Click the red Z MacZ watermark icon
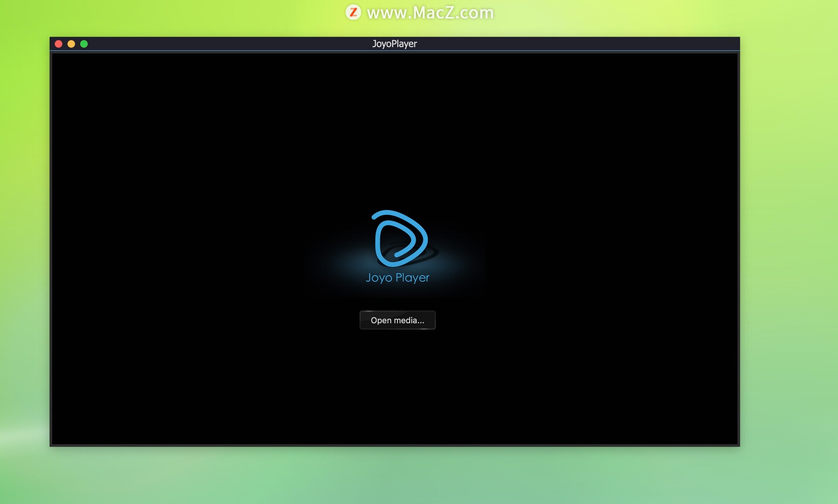Viewport: 838px width, 504px height. click(x=353, y=12)
